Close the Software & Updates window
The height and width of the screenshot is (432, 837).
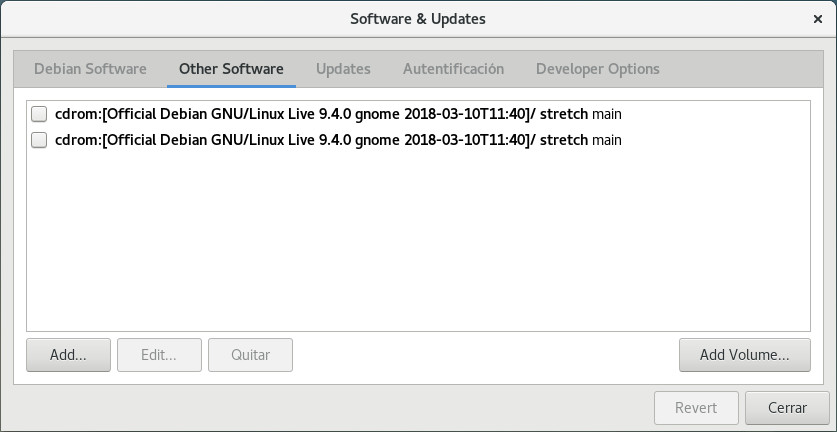pos(817,19)
